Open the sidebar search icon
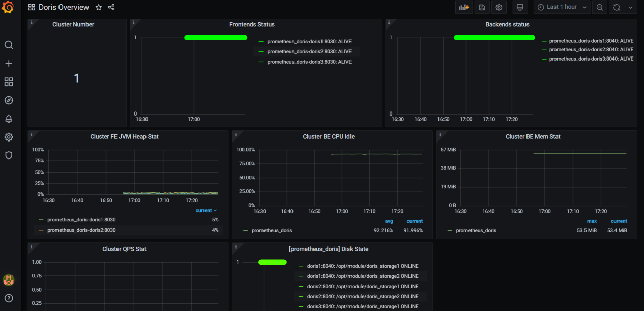Viewport: 644px width, 311px height. tap(9, 45)
